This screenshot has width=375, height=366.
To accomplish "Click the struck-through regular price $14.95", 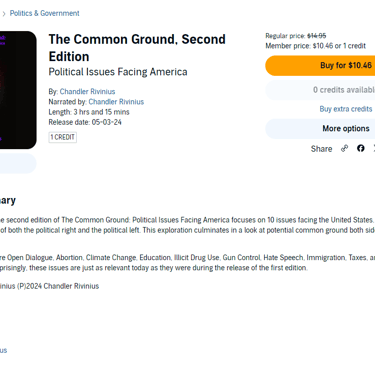I will [317, 36].
